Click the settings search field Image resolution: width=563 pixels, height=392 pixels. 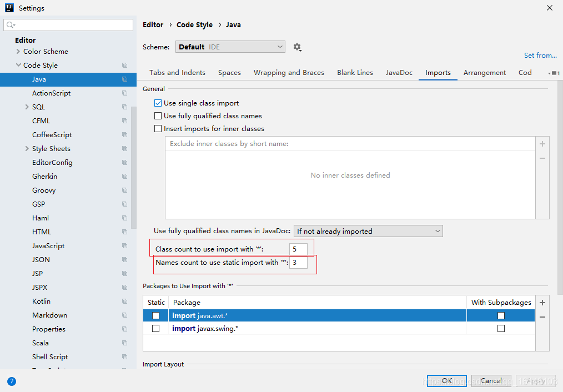tap(68, 25)
